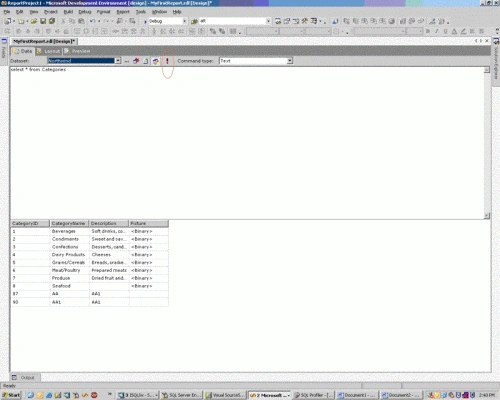The width and height of the screenshot is (500, 400).
Task: Select the 'Seafood' cell
Action: coord(69,286)
